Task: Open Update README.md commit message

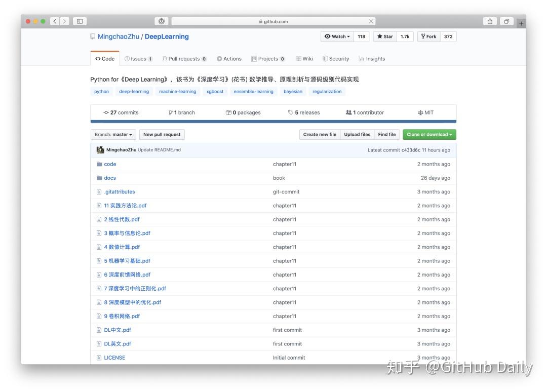Action: click(x=159, y=150)
